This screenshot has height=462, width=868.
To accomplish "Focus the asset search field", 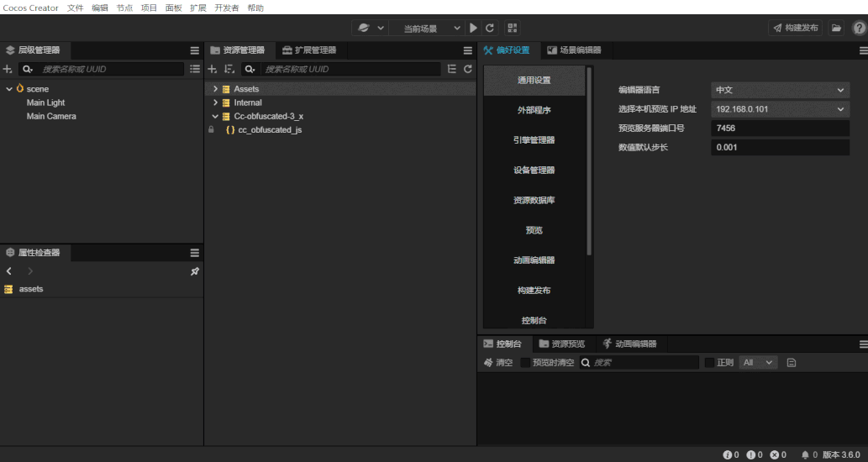I will pos(350,69).
